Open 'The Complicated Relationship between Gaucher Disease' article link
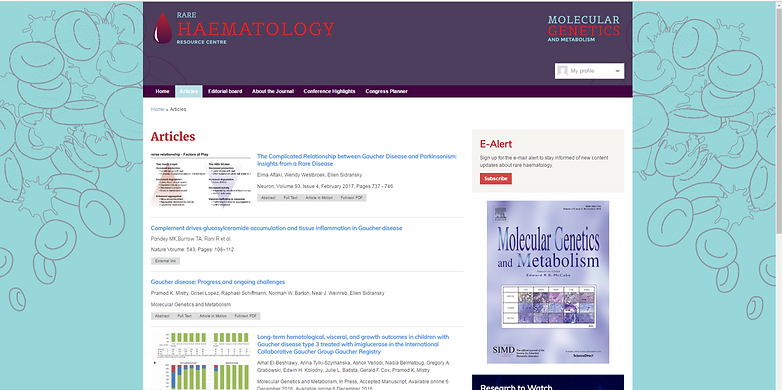This screenshot has height=390, width=782. (x=357, y=160)
